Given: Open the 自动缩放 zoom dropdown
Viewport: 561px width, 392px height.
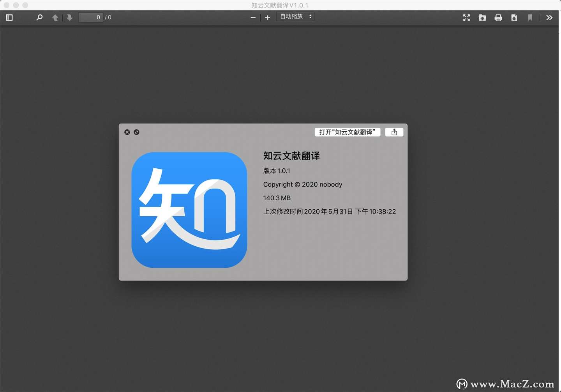Looking at the screenshot, I should coord(295,16).
